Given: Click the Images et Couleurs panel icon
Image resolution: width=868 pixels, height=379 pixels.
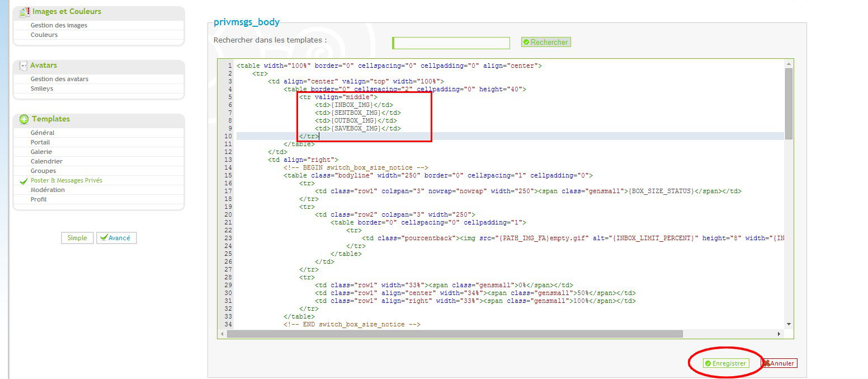Looking at the screenshot, I should point(24,11).
